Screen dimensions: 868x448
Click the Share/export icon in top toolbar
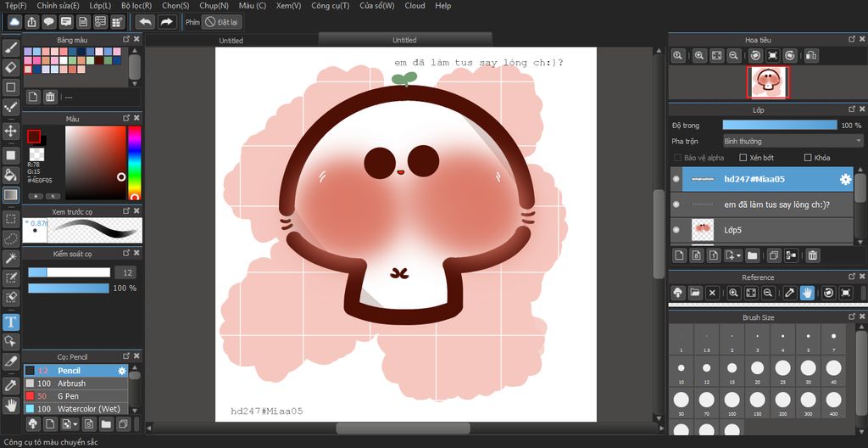[32, 22]
